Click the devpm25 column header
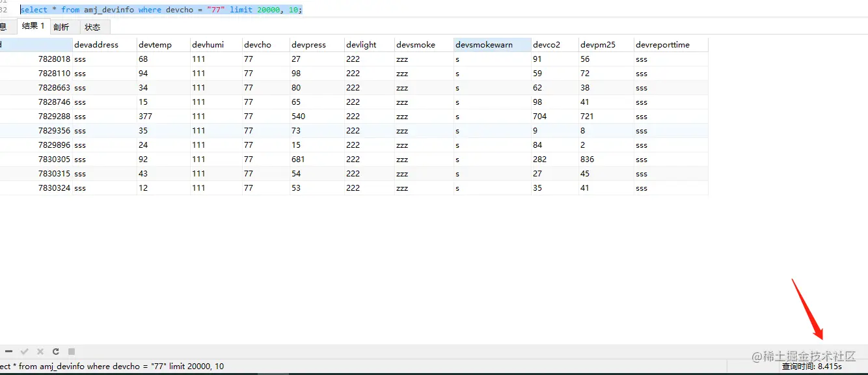The image size is (868, 375). [606, 45]
